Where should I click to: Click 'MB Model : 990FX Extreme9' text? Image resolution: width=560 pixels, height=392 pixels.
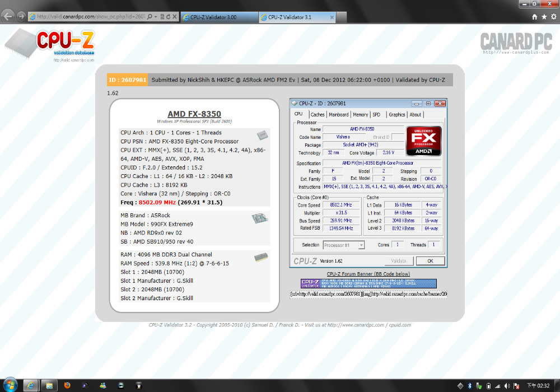tap(157, 224)
